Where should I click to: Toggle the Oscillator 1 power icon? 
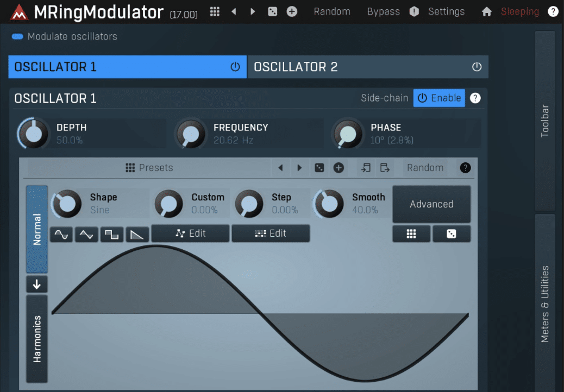pos(235,67)
